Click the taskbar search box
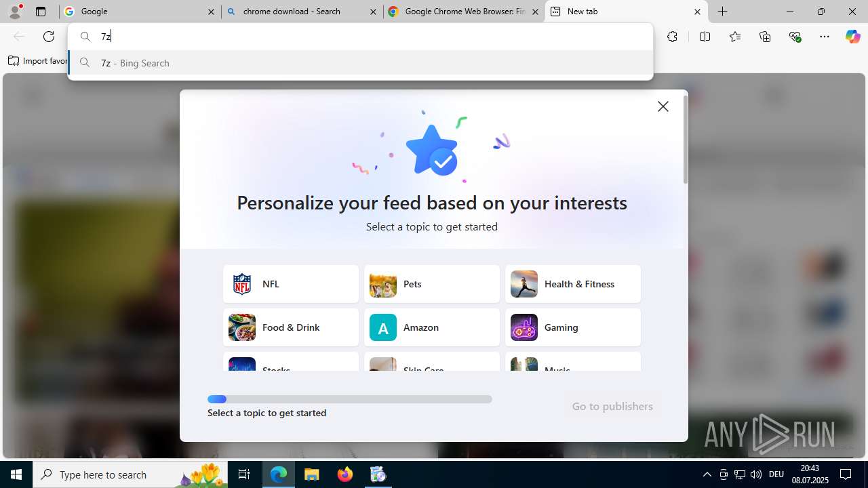This screenshot has height=488, width=868. (x=131, y=474)
